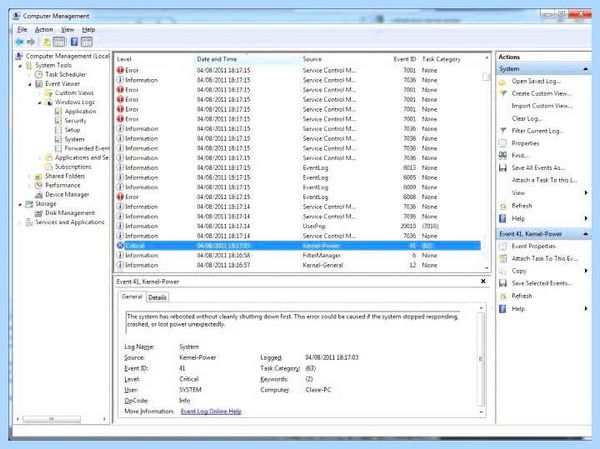Click Show/Hide Action Pane toolbar icon
The width and height of the screenshot is (600, 449).
(87, 42)
